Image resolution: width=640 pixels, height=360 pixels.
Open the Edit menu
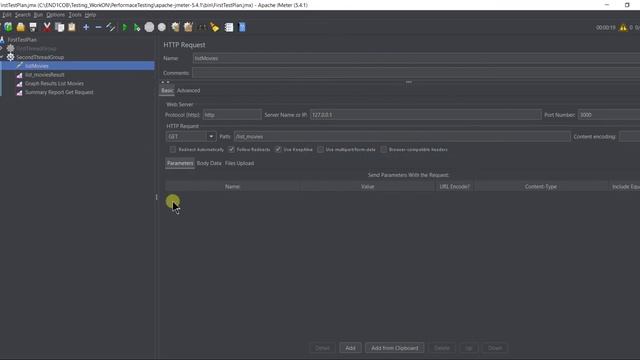[7, 15]
